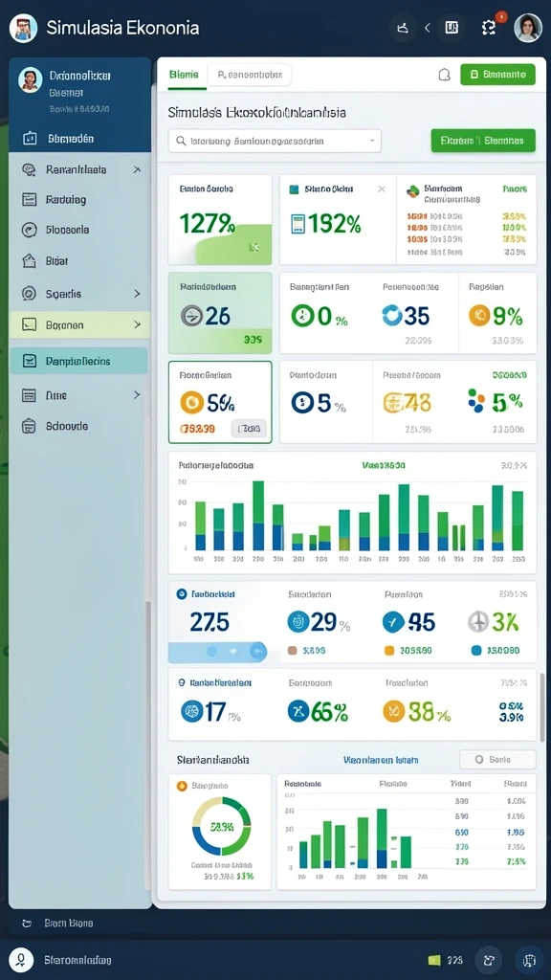
Task: Switch to the second tab with search icon
Action: [x=250, y=75]
